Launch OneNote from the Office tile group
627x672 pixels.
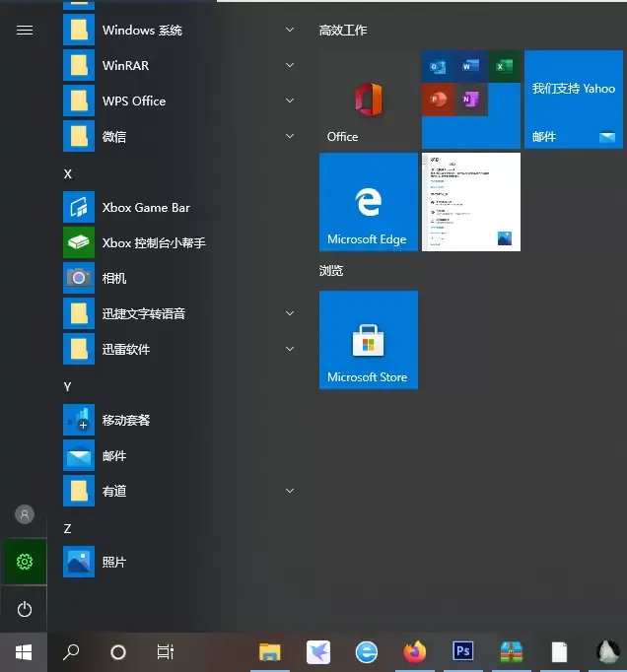tap(471, 100)
